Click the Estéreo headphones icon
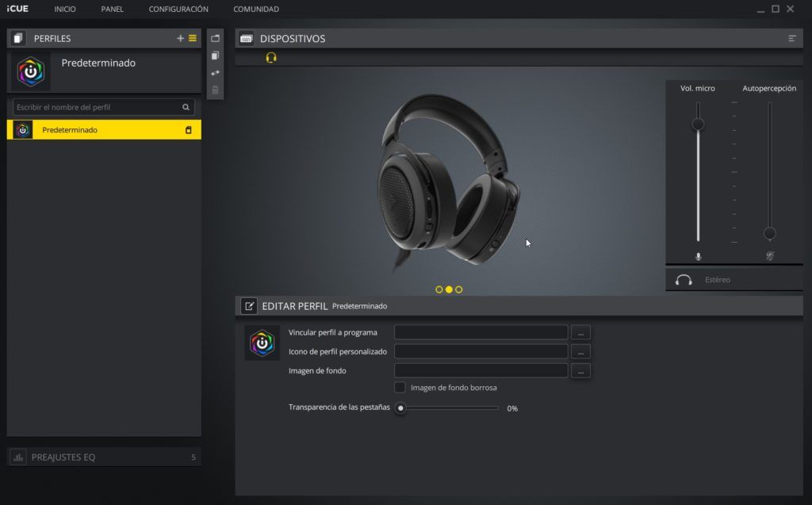 [684, 280]
